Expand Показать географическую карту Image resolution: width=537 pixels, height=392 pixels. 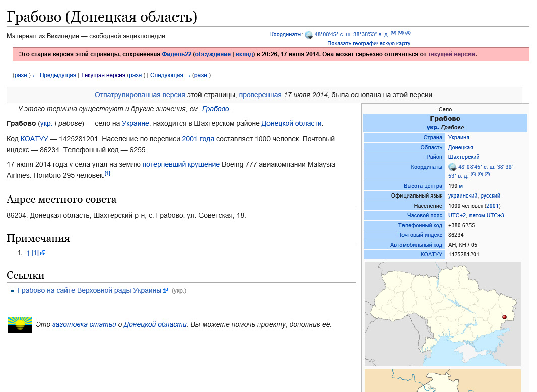[369, 43]
